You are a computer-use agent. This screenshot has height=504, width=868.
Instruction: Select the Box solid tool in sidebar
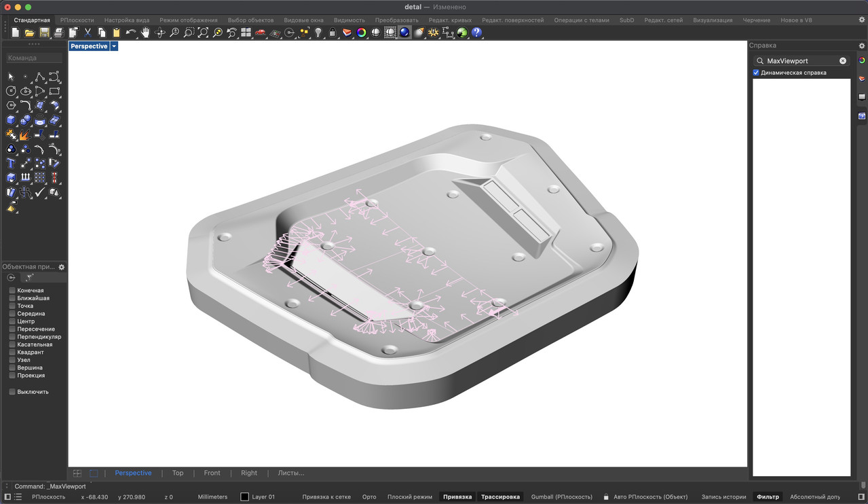pyautogui.click(x=11, y=120)
